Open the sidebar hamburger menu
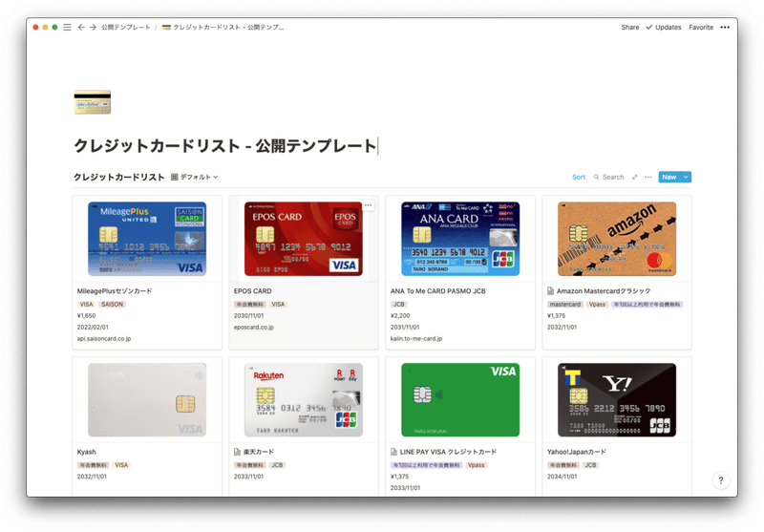The height and width of the screenshot is (532, 764). pyautogui.click(x=67, y=28)
